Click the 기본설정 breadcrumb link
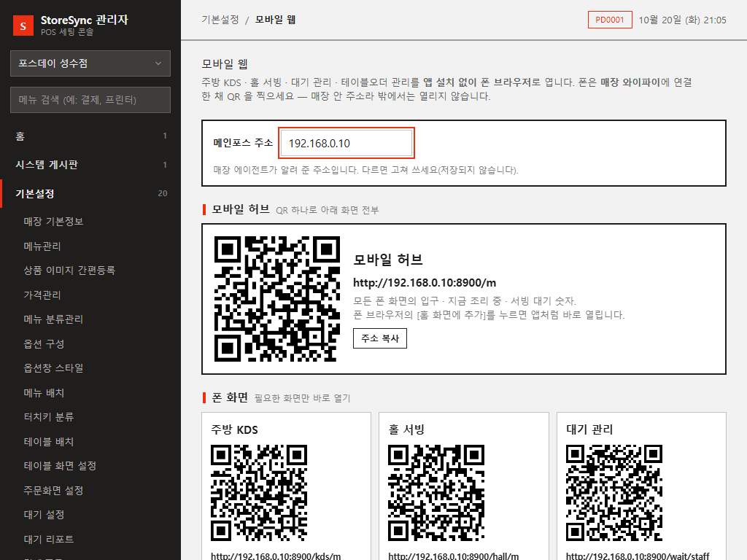747x560 pixels. pos(220,20)
